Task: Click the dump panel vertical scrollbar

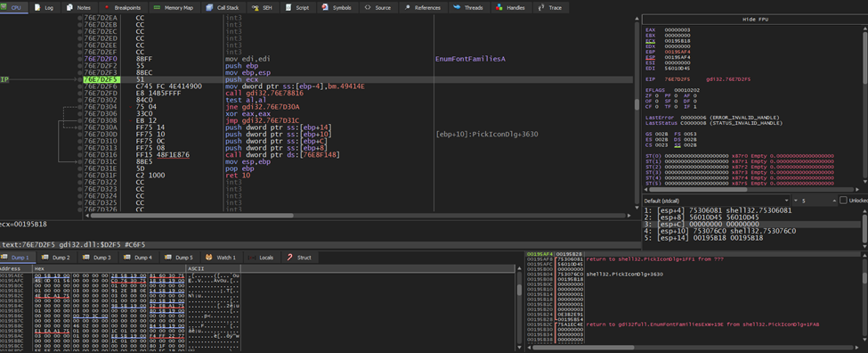Action: [519, 308]
